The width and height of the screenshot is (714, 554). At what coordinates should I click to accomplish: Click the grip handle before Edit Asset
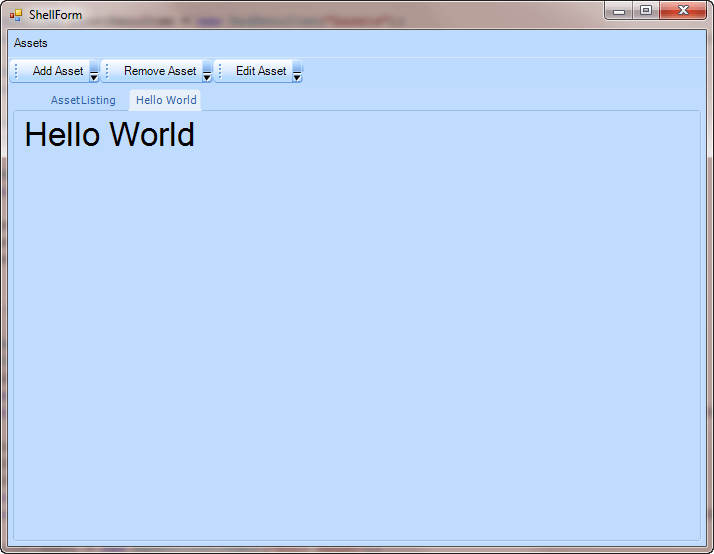click(220, 71)
